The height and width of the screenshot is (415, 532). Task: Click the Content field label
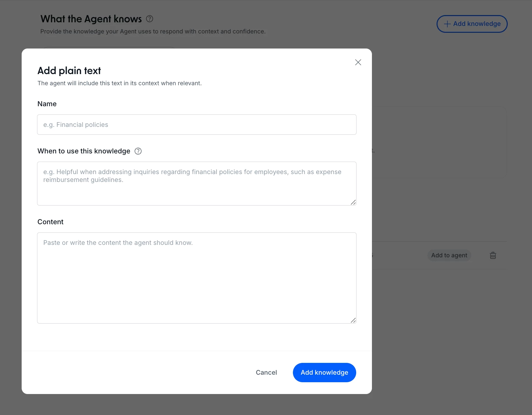pyautogui.click(x=51, y=222)
